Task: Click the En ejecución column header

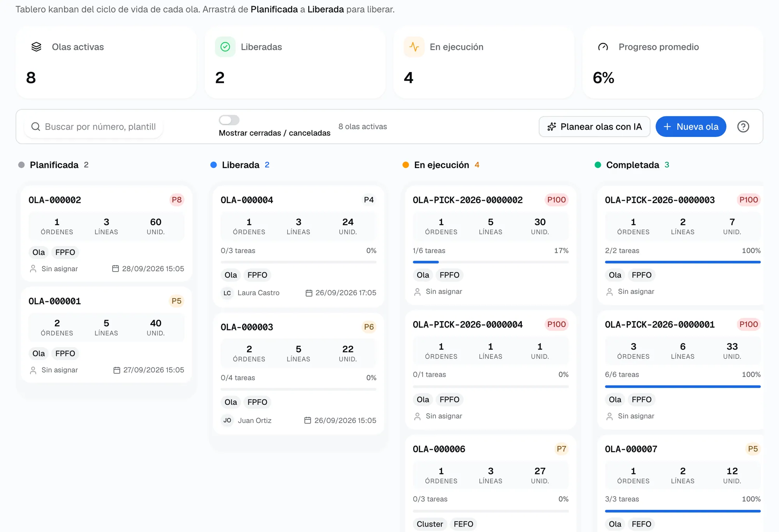Action: 441,165
